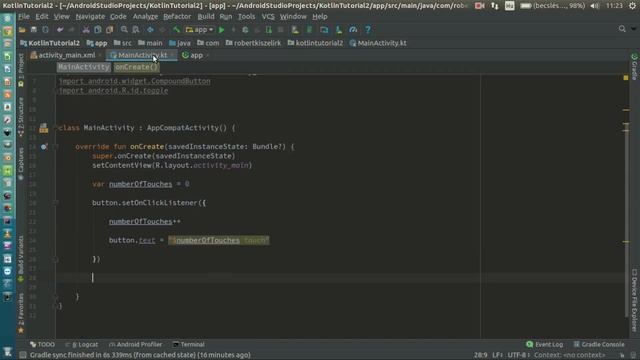The image size is (640, 360).
Task: Toggle the TODO tool window
Action: pos(42,344)
